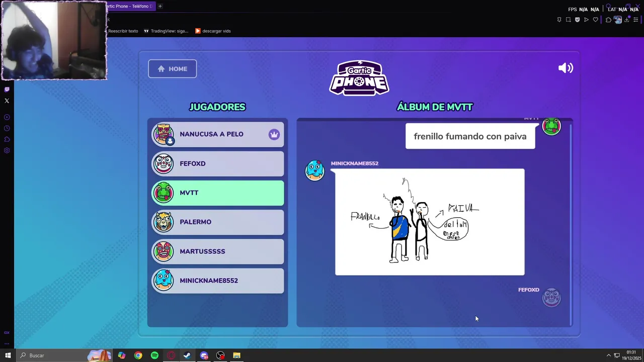Screen dimensions: 644x362
Task: Open the player icon in browser sidebar
Action: (x=7, y=117)
